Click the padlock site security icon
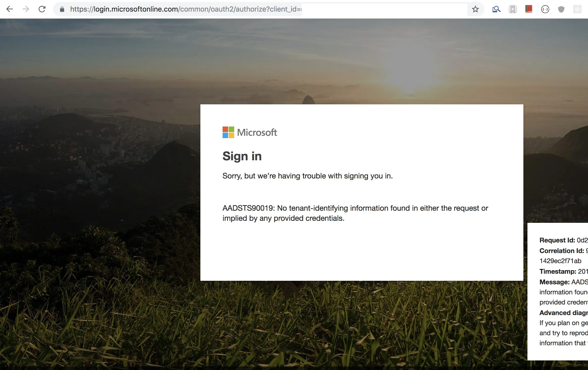Image resolution: width=588 pixels, height=370 pixels. [62, 9]
